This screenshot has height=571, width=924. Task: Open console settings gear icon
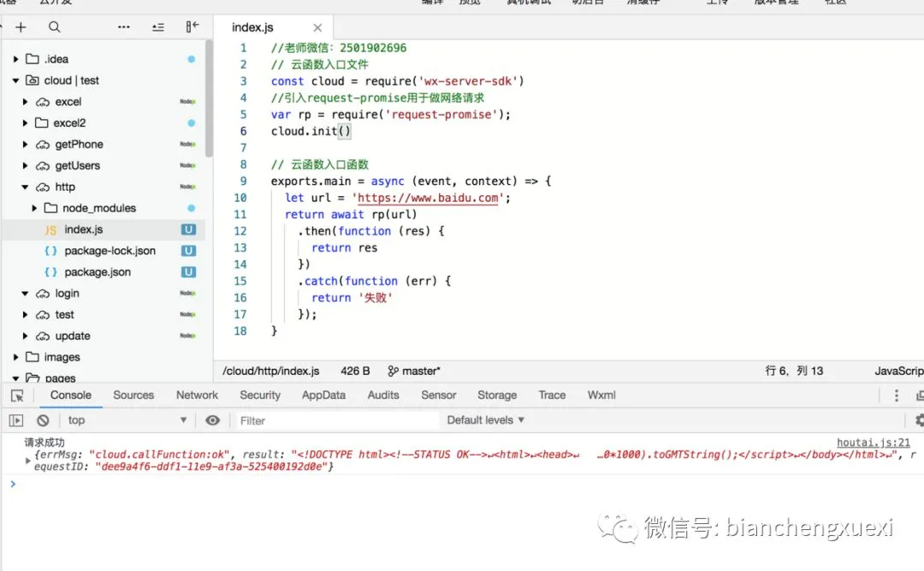pos(919,420)
